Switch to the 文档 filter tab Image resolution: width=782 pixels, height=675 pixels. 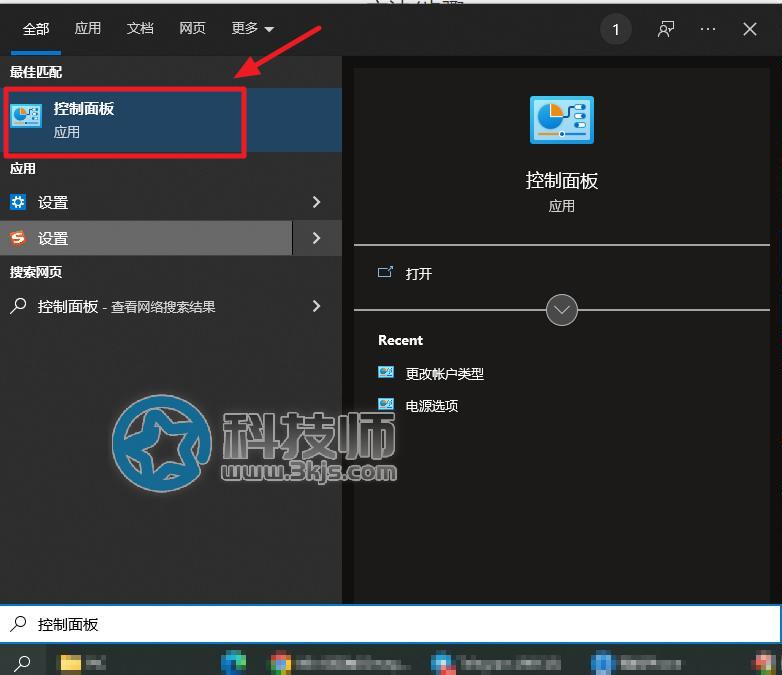pos(140,28)
